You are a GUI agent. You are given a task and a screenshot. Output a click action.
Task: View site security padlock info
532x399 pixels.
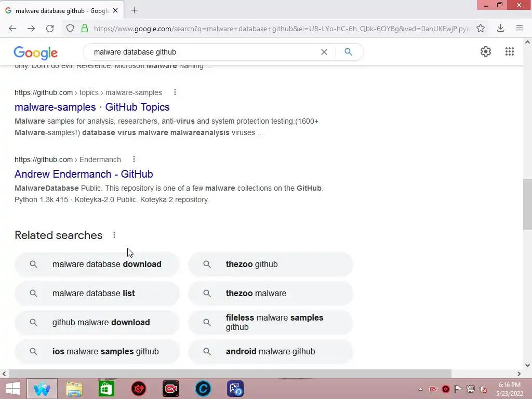coord(85,29)
